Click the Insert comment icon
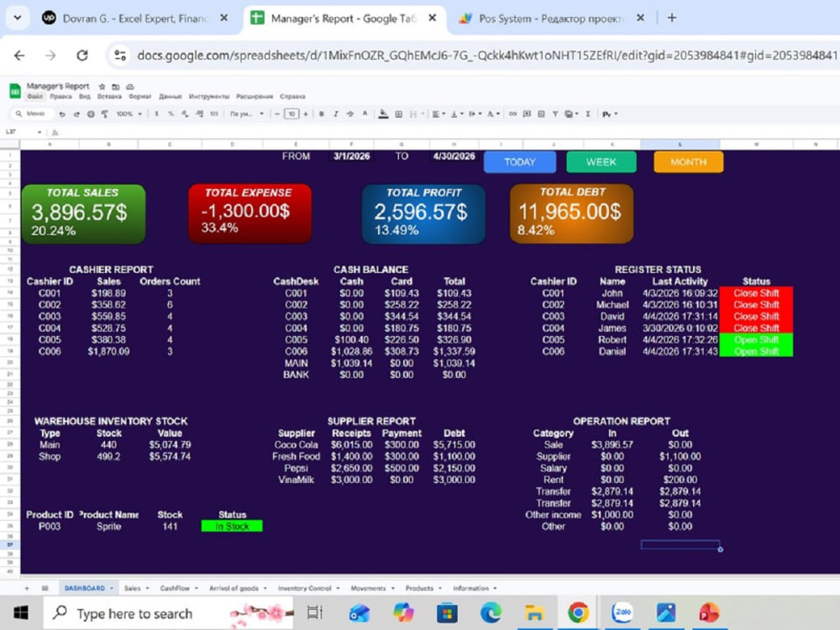The width and height of the screenshot is (840, 630). click(x=528, y=114)
